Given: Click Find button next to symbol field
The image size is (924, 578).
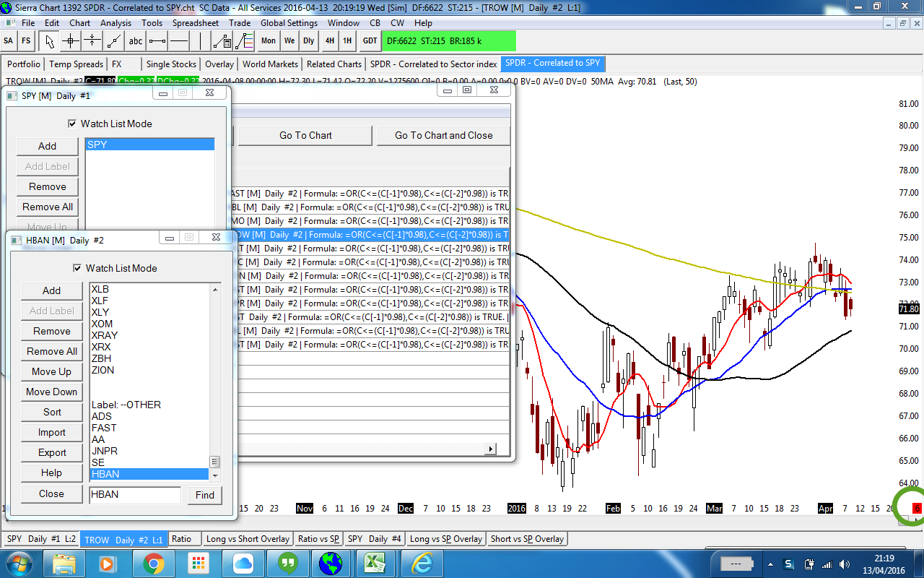Looking at the screenshot, I should (205, 495).
